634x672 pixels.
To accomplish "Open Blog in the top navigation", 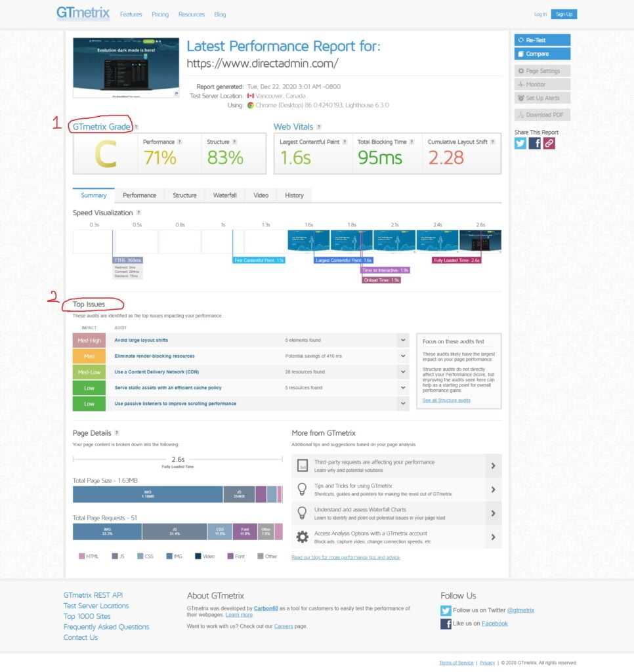I will [220, 14].
